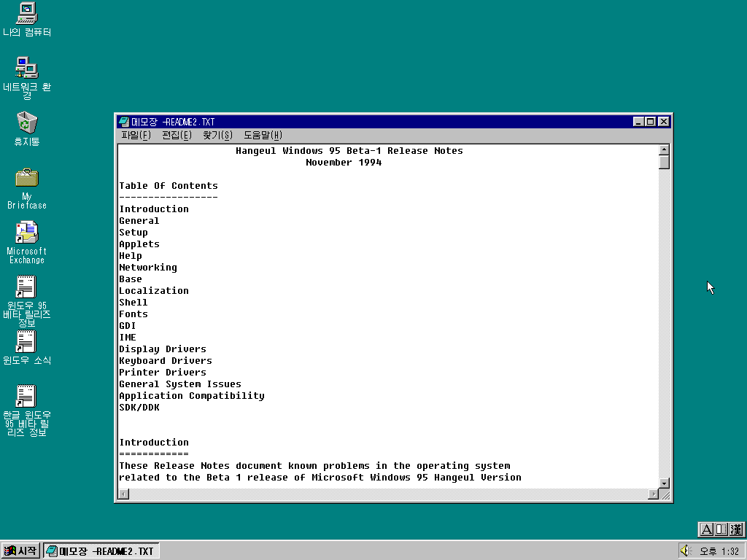Screen dimensions: 747x560
Task: Click the volume speaker icon in tray
Action: click(686, 551)
